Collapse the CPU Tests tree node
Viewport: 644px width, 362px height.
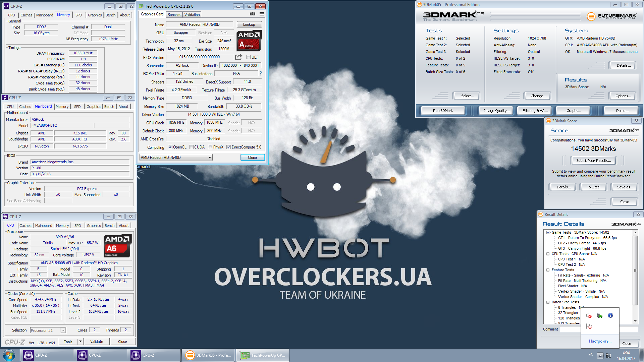(548, 254)
